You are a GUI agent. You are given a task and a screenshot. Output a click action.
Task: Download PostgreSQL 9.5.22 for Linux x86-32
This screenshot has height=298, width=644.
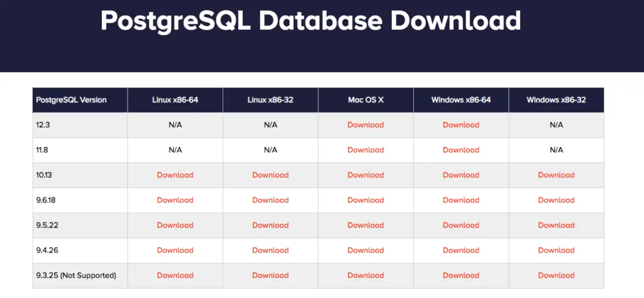point(270,225)
